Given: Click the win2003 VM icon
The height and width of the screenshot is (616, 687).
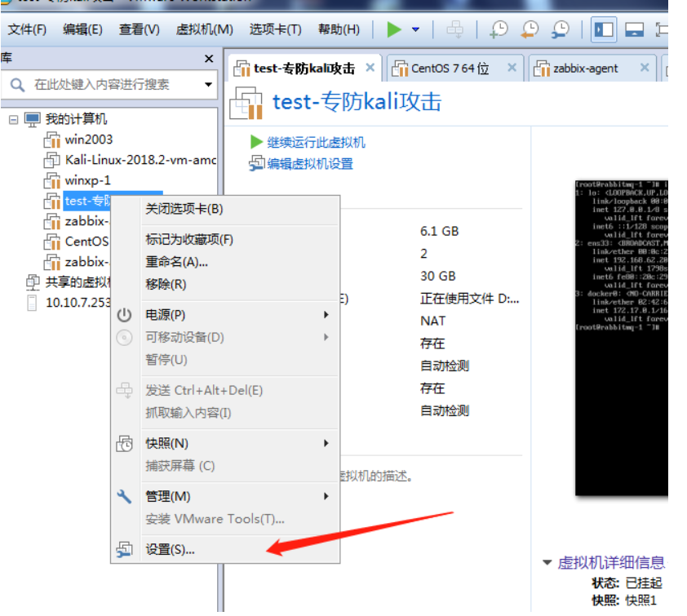Looking at the screenshot, I should (51, 140).
